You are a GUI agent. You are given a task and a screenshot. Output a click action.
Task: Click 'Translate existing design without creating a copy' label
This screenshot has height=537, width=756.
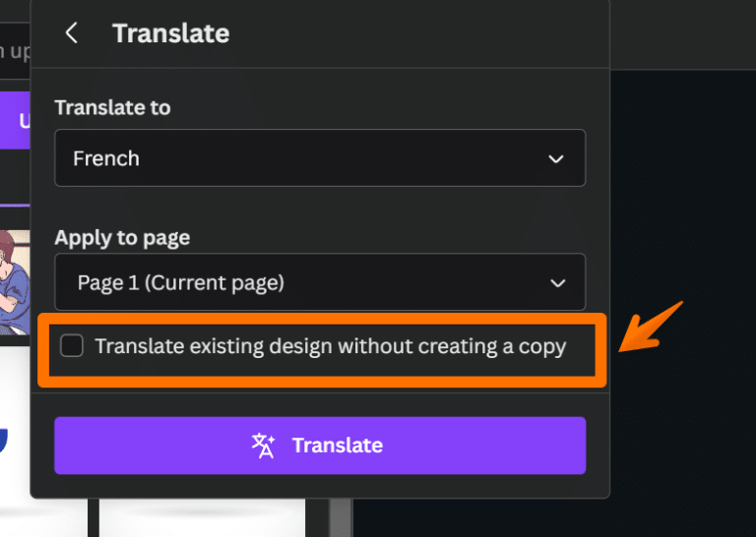(x=331, y=347)
